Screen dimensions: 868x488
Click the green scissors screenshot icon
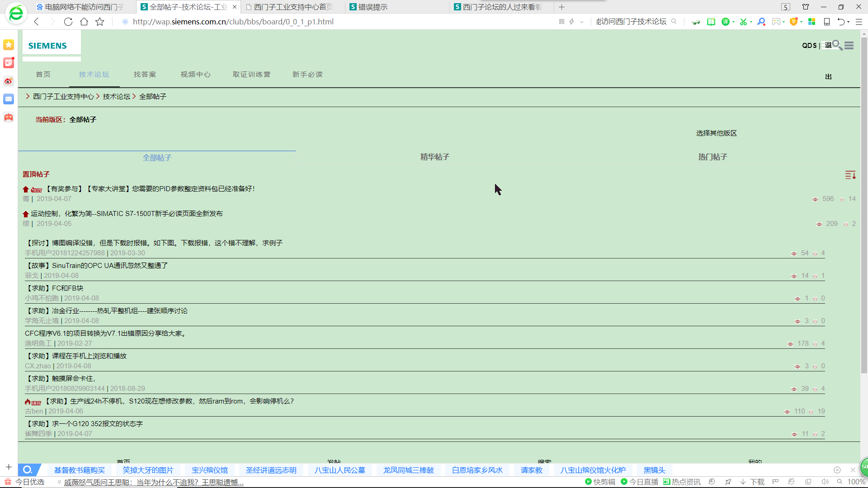(x=743, y=22)
